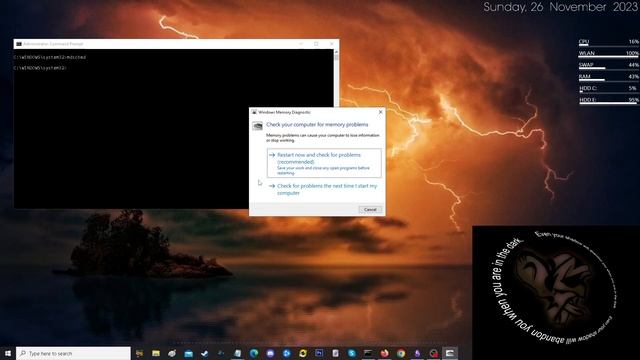The width and height of the screenshot is (640, 360).
Task: Click the memory chip icon in diagnostic dialog
Action: [257, 125]
